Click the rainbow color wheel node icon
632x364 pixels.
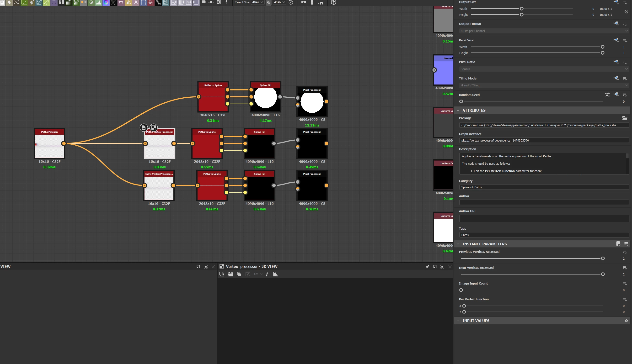106,2
